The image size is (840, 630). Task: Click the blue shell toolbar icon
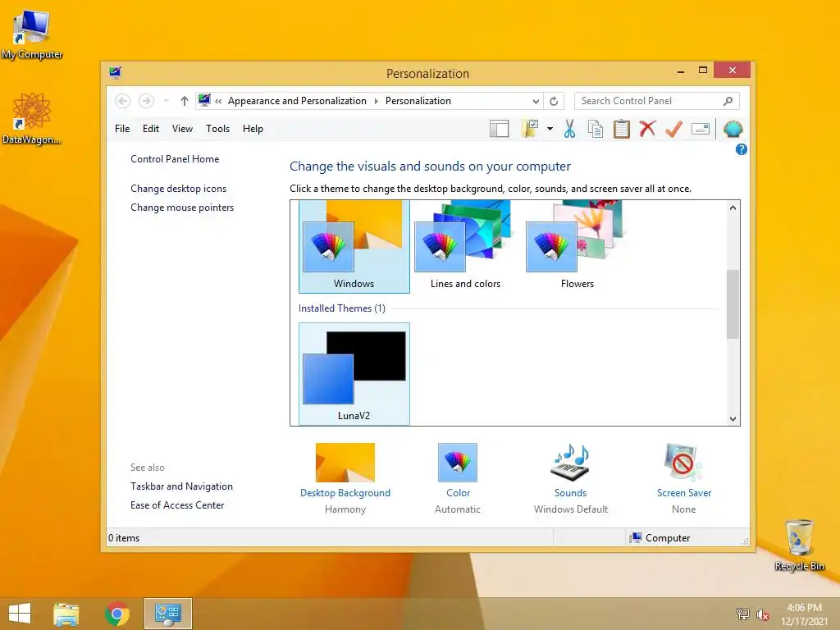[x=733, y=129]
